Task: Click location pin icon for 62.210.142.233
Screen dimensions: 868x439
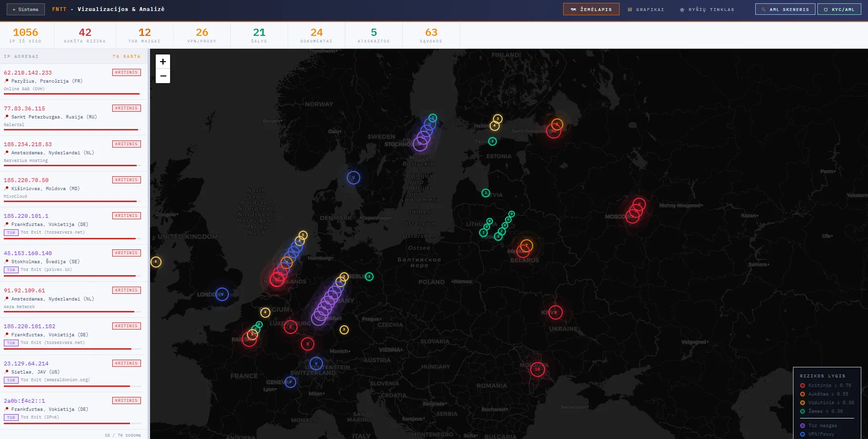Action: tap(7, 81)
